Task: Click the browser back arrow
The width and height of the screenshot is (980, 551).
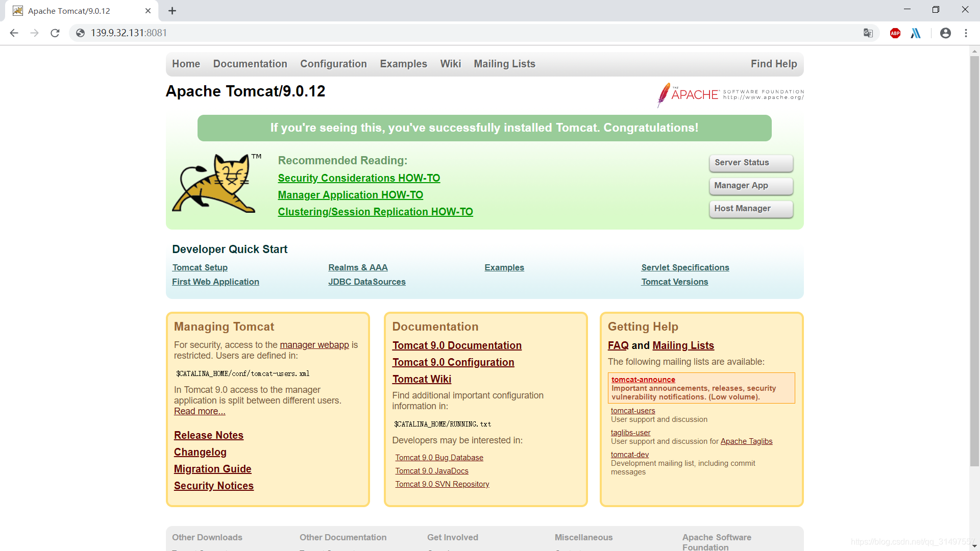Action: point(14,33)
